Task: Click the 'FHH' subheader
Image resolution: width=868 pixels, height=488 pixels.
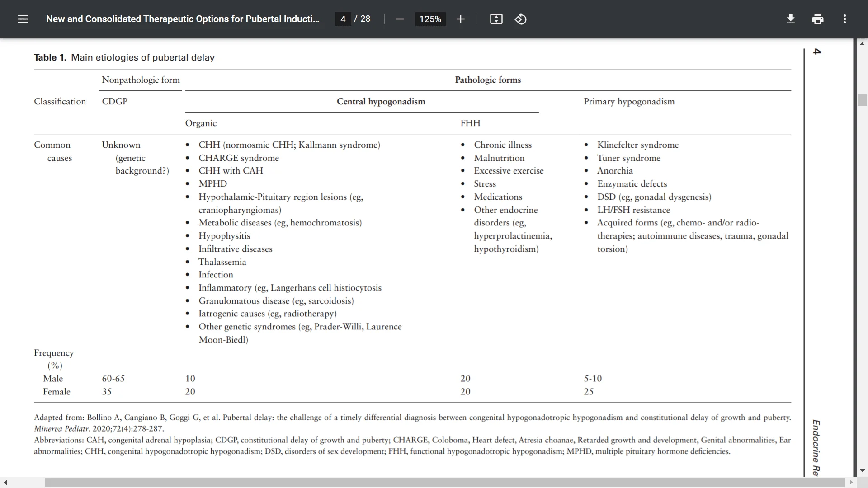Action: (x=470, y=123)
